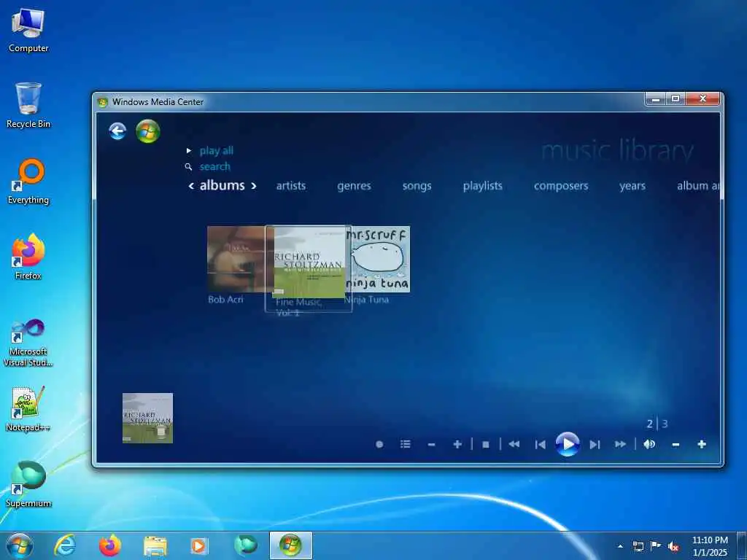Select the Recycle Bin desktop icon
Image resolution: width=747 pixels, height=560 pixels.
[28, 106]
